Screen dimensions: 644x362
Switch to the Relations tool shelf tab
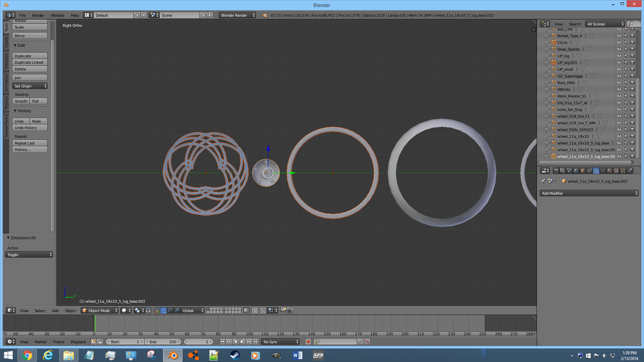click(6, 61)
